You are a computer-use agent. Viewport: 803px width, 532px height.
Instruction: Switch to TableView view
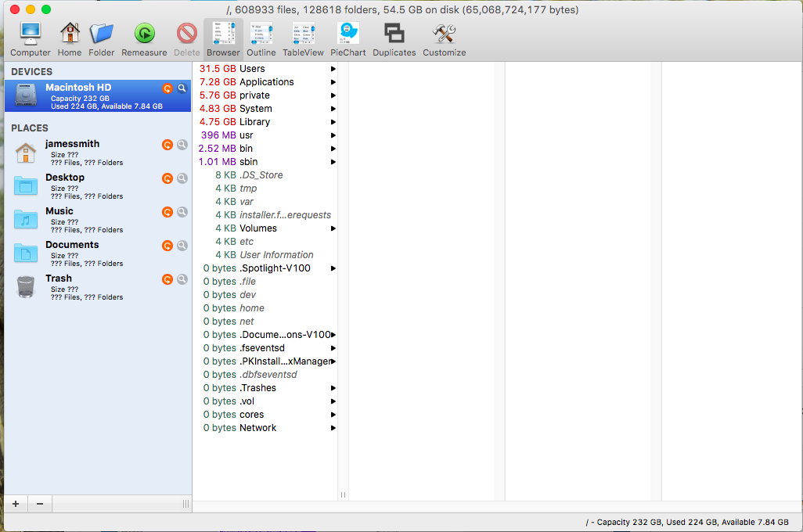pos(303,39)
